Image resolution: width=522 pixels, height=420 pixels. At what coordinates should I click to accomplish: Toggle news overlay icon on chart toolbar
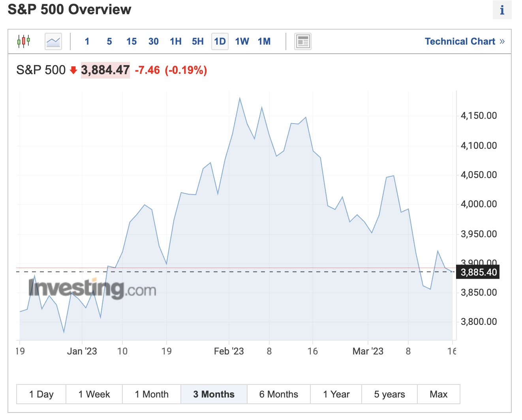[x=303, y=41]
